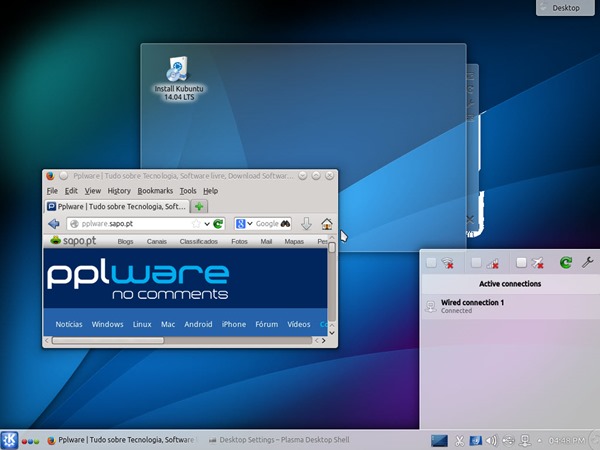Click the vertical scrollbar down arrow in Firefox
The height and width of the screenshot is (450, 600).
(x=332, y=333)
